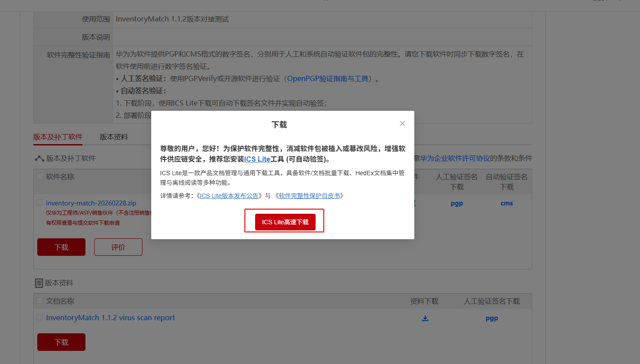
Task: Open the OpenPGP验证指南与工具 link
Action: pos(327,79)
